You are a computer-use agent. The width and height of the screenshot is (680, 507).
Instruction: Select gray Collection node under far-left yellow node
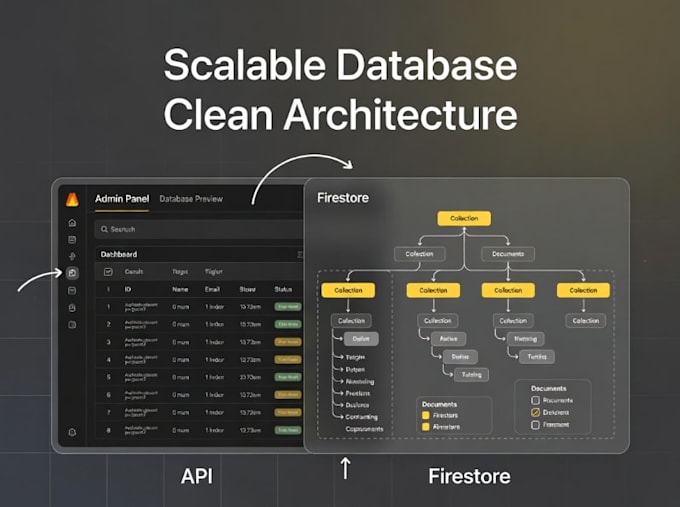click(351, 321)
